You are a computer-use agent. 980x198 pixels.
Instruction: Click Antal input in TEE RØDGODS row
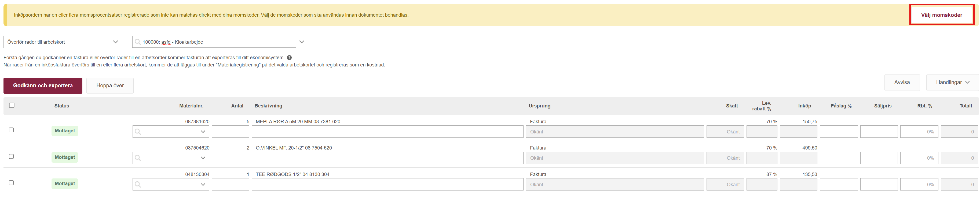tap(231, 184)
